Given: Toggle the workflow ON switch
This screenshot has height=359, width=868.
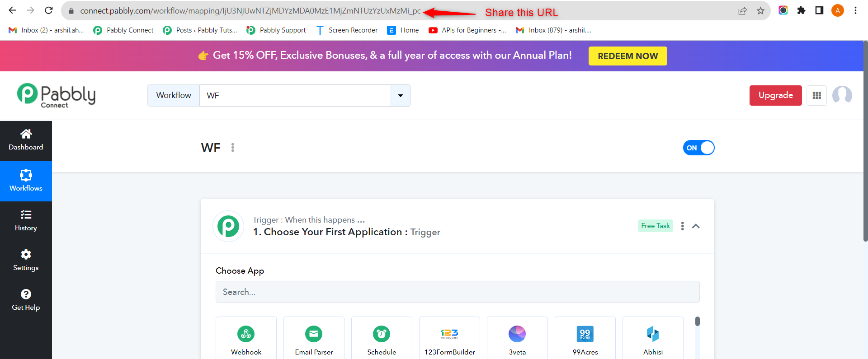Looking at the screenshot, I should 698,148.
